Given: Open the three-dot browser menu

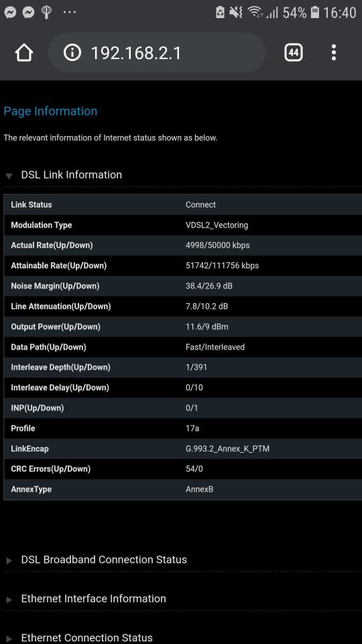Looking at the screenshot, I should 334,52.
